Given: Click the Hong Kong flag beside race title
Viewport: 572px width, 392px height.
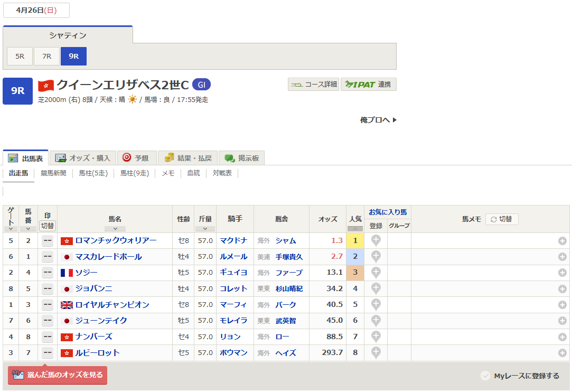Looking at the screenshot, I should point(46,86).
